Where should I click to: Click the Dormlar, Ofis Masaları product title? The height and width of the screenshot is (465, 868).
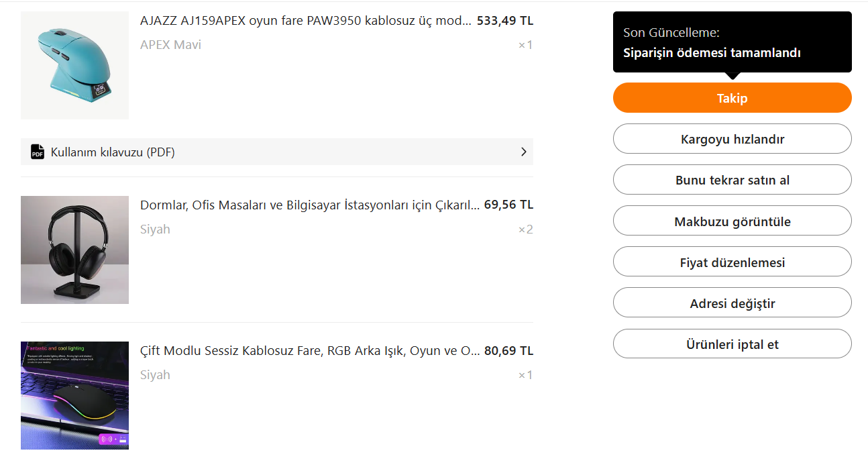pyautogui.click(x=309, y=205)
